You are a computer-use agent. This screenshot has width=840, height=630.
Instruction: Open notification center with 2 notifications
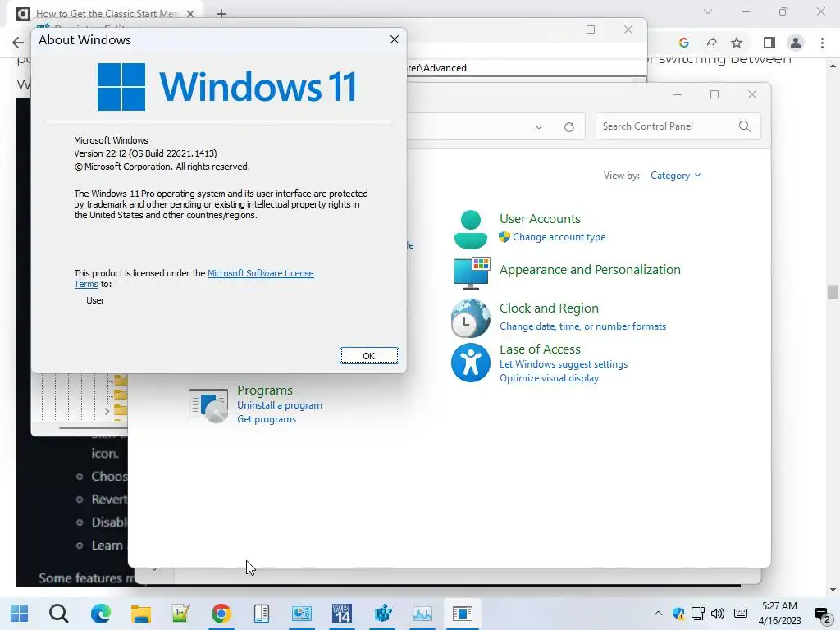tap(823, 614)
